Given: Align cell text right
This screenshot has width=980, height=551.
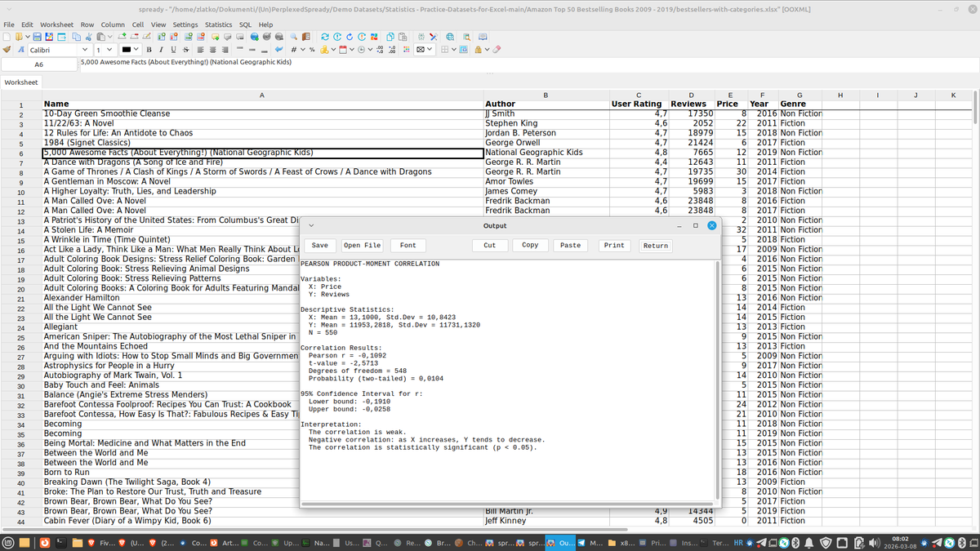Looking at the screenshot, I should coord(225,50).
